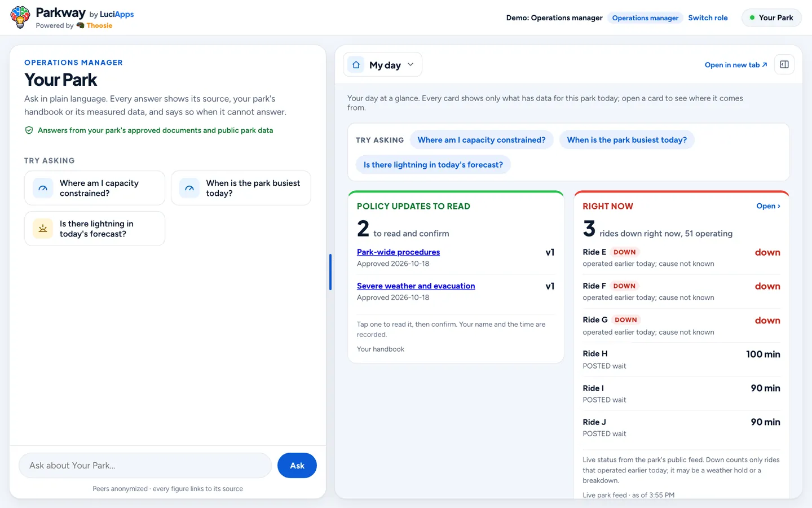Click the Ride E row
The image size is (812, 508).
tap(681, 257)
